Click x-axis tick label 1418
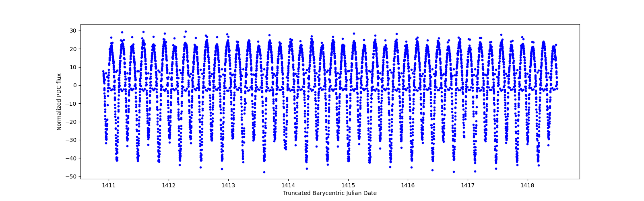This screenshot has height=201, width=644. tap(528, 186)
